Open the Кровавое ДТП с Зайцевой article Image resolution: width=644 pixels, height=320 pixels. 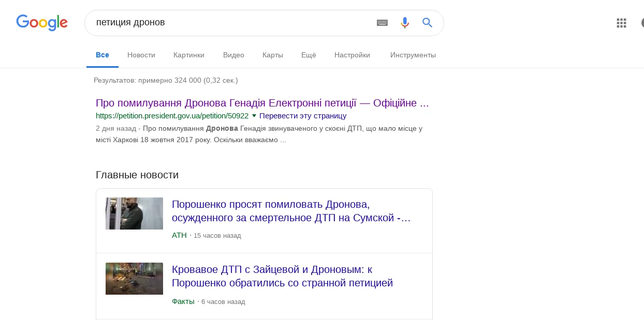[282, 276]
